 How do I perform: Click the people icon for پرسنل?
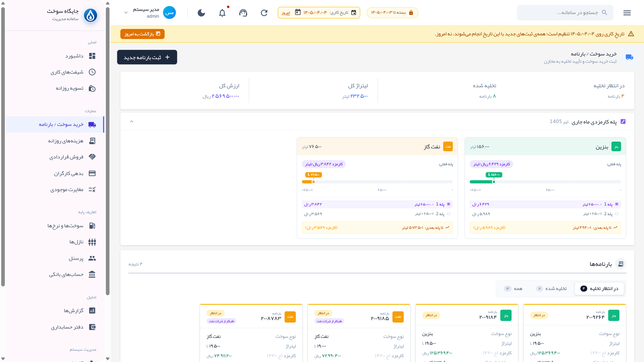pos(92,258)
